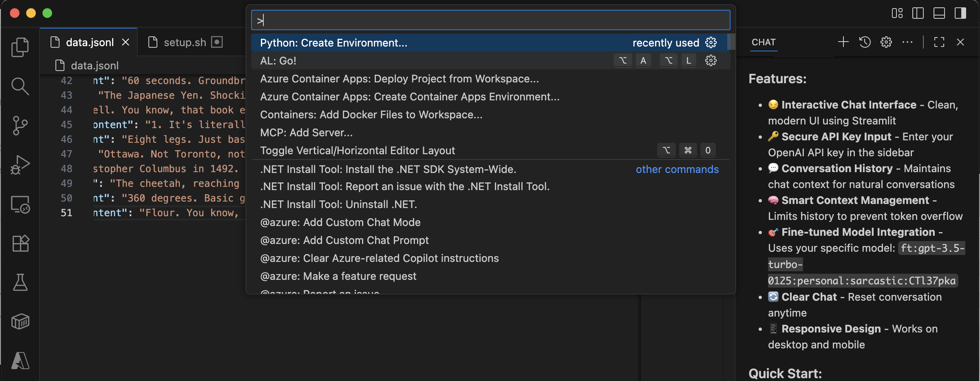Image resolution: width=980 pixels, height=381 pixels.
Task: Expand chat panel more actions ellipsis
Action: [x=907, y=42]
